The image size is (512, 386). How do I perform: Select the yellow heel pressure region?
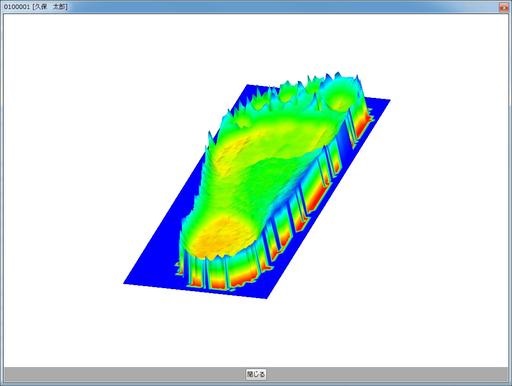pos(220,237)
